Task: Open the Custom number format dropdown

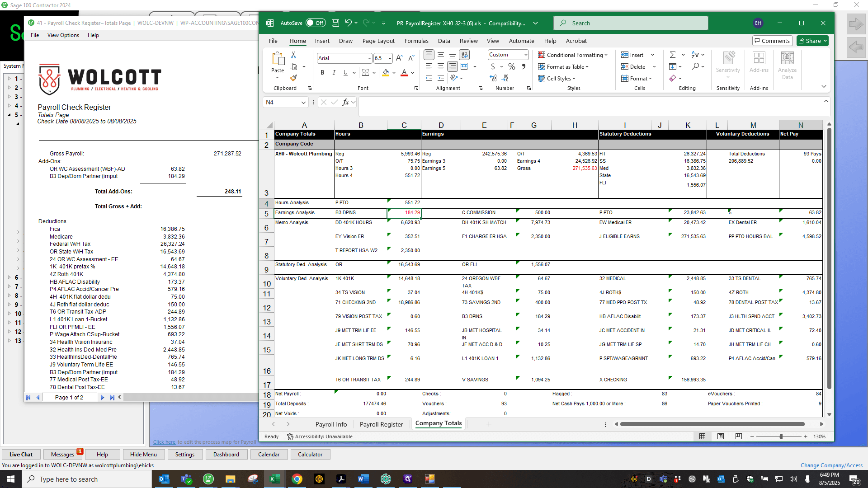Action: (526, 55)
